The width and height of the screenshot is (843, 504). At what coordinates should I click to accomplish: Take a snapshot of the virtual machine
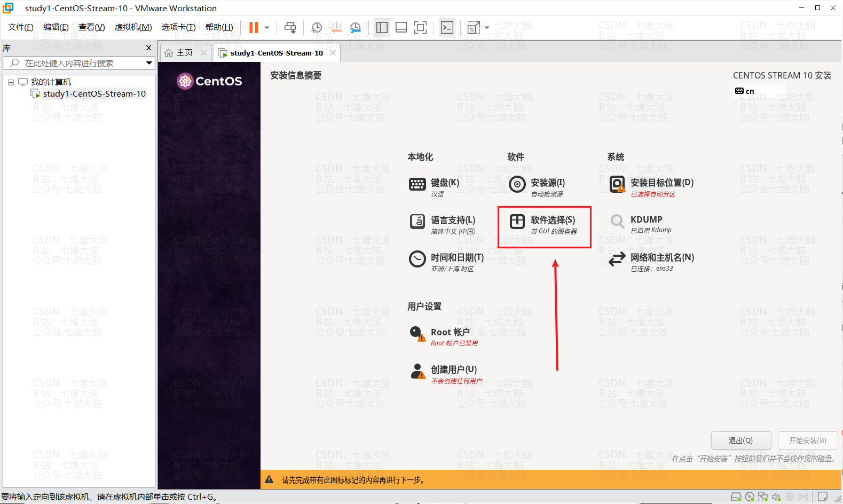coord(317,27)
